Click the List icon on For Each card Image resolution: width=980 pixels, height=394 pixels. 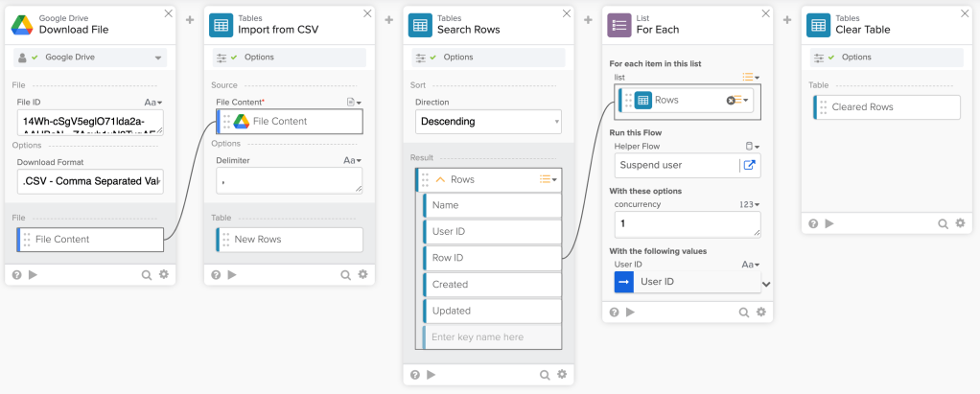coord(619,25)
